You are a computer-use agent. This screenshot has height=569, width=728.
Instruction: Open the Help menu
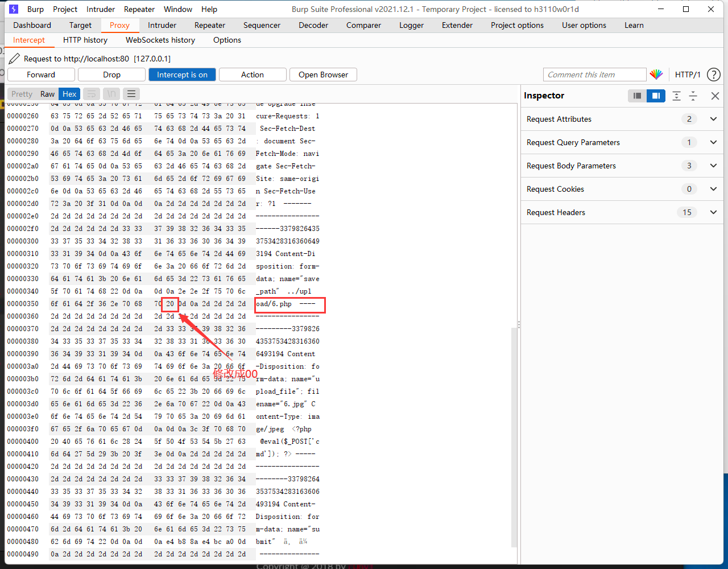(209, 9)
